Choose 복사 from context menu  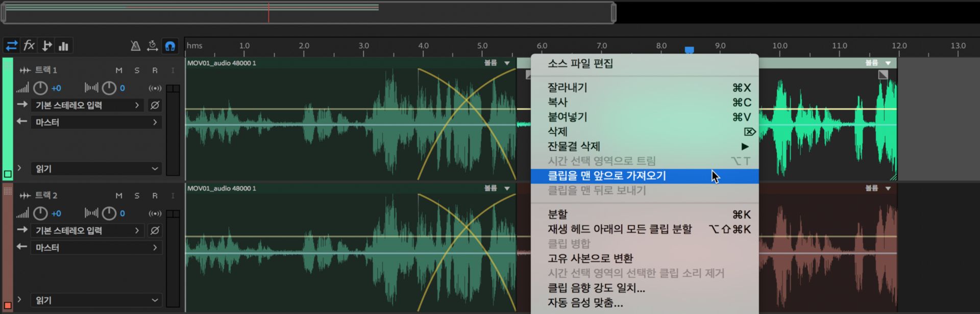(x=645, y=102)
